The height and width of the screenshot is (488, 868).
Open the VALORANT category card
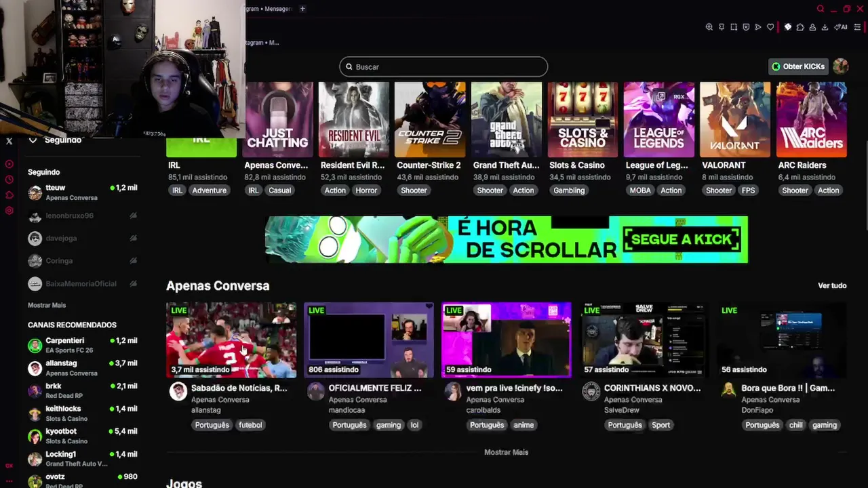pyautogui.click(x=735, y=120)
